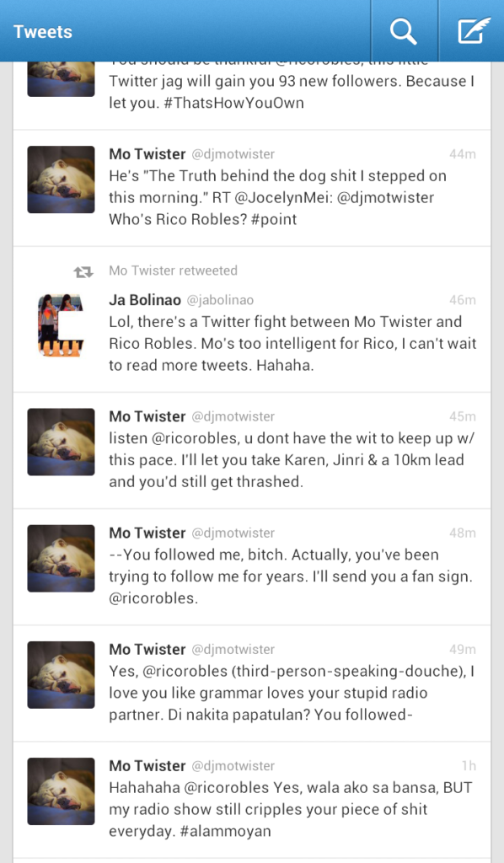This screenshot has height=863, width=504.
Task: Tap Mo Twister avatar on 48m tweet
Action: [61, 559]
